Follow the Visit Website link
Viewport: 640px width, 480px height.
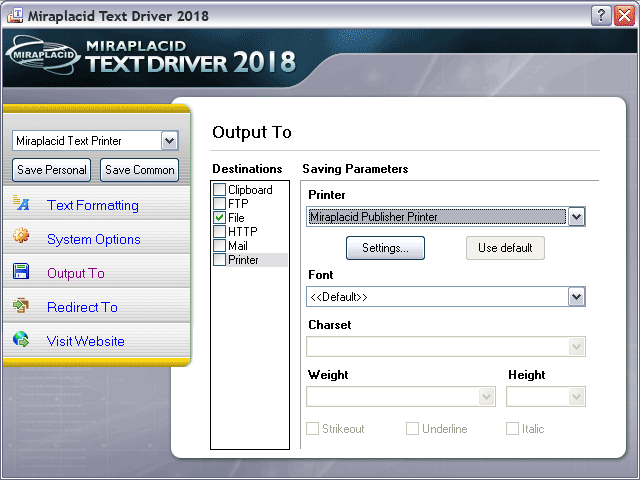(85, 341)
